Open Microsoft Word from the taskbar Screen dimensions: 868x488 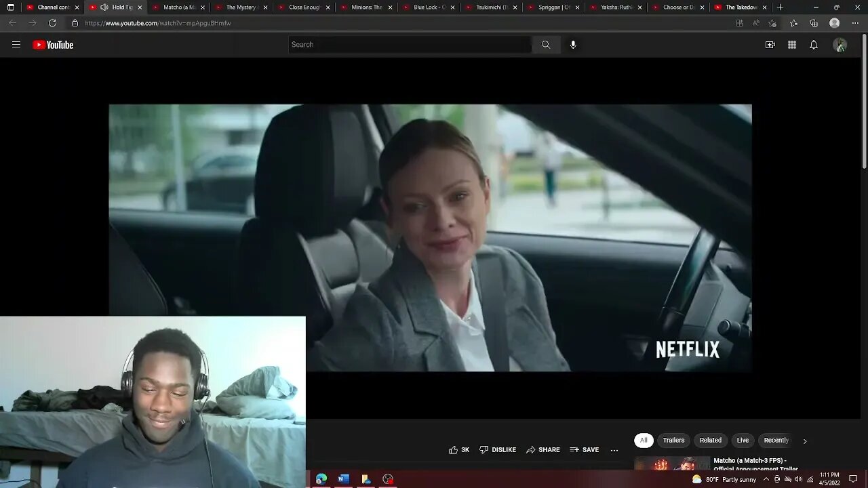point(343,479)
